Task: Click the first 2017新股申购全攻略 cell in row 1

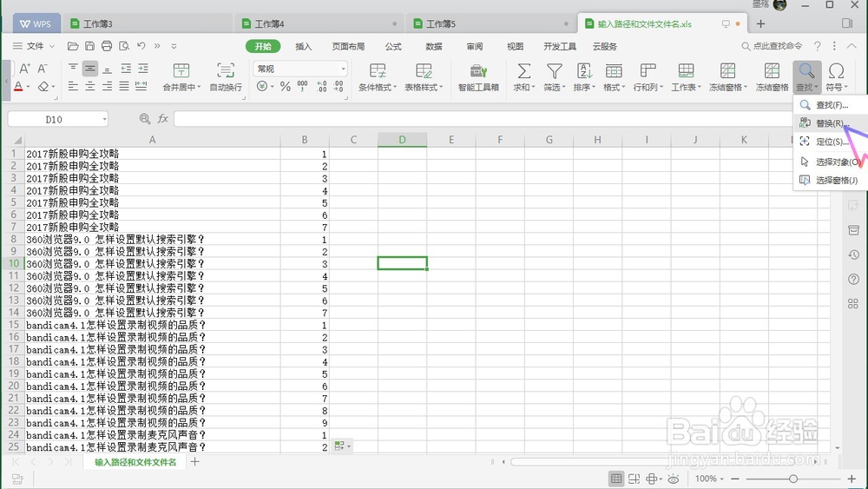Action: click(x=152, y=154)
